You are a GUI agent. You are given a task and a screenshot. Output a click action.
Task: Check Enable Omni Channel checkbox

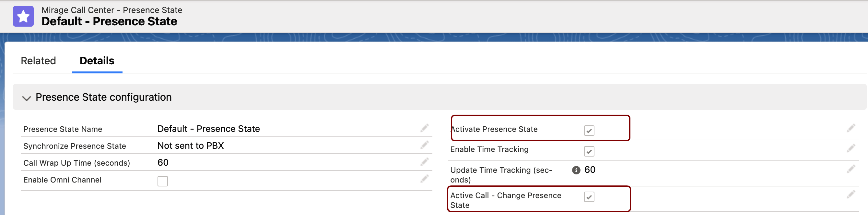[x=162, y=181]
